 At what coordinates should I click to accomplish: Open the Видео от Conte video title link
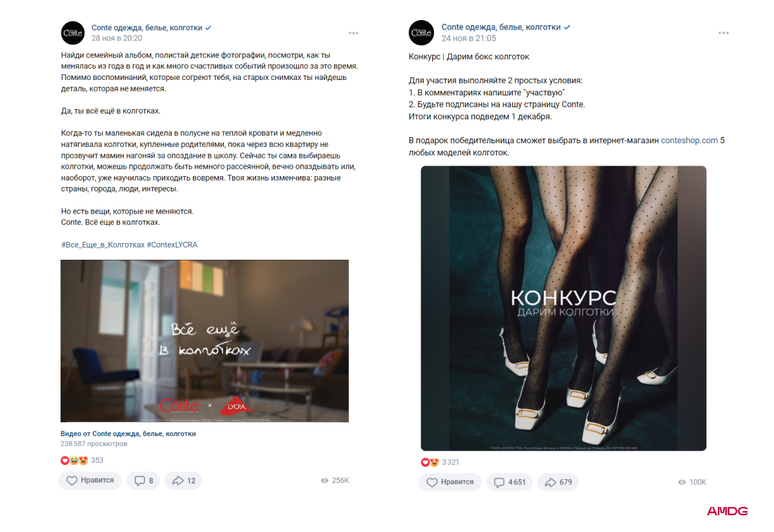(128, 434)
